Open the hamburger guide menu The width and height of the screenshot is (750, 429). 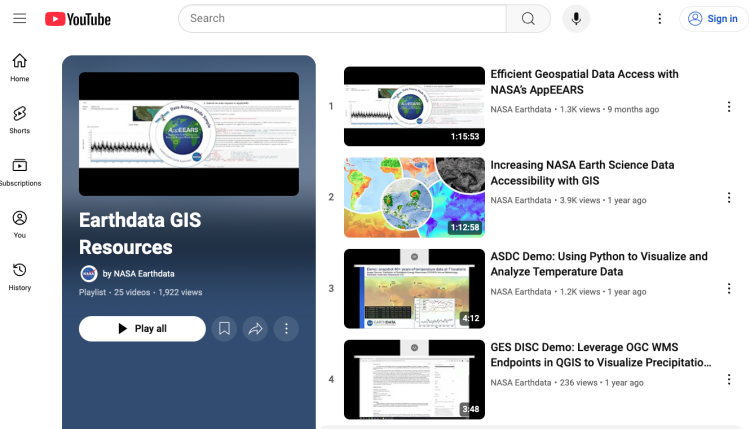[x=20, y=19]
